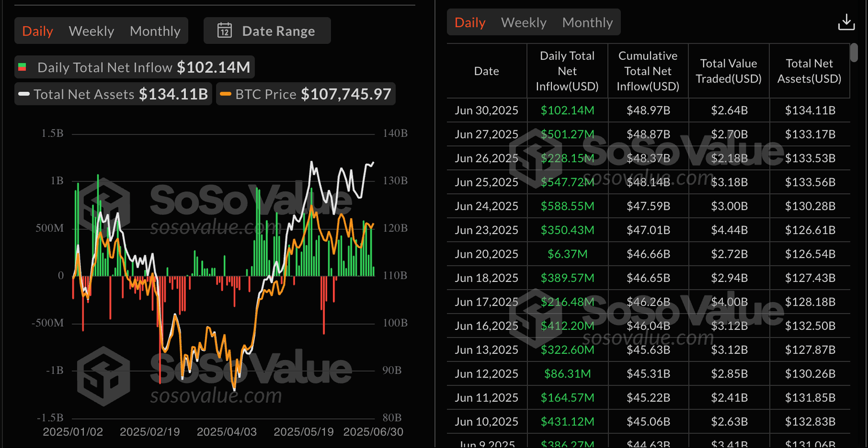This screenshot has width=868, height=448.
Task: Select the $102.14M inflow cell in table
Action: 567,110
